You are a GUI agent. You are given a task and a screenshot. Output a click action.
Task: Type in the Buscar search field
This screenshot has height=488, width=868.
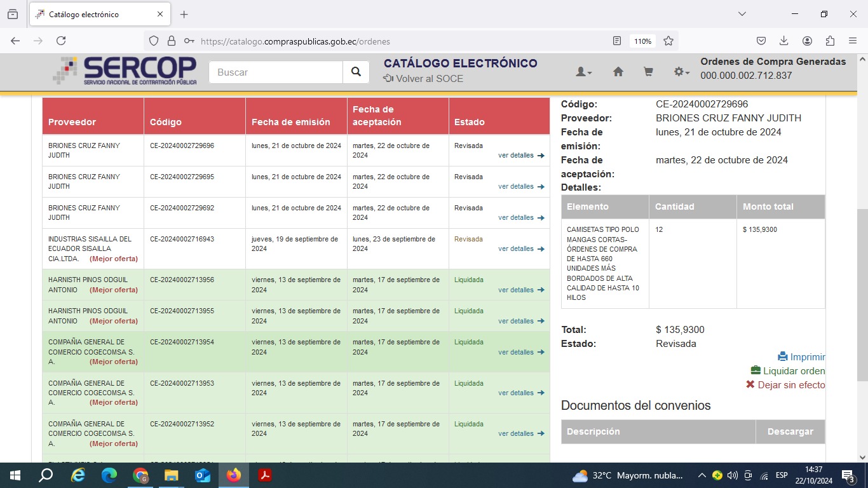pyautogui.click(x=276, y=72)
